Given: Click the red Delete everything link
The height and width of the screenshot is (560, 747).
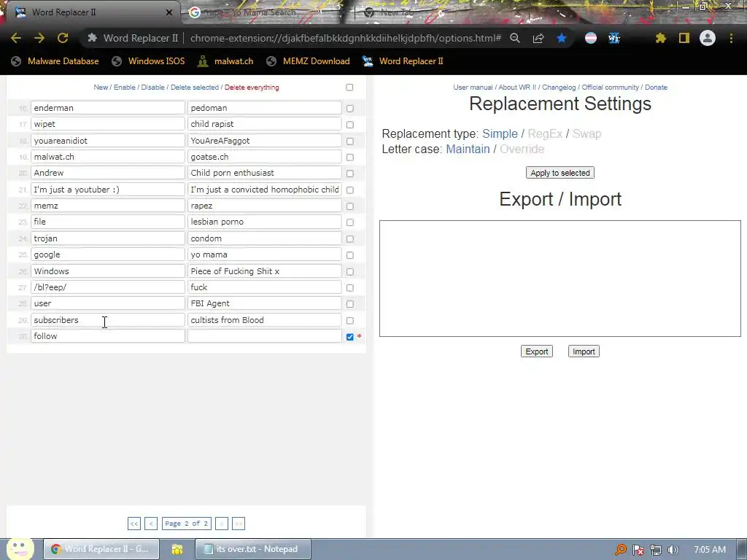Looking at the screenshot, I should [x=252, y=87].
